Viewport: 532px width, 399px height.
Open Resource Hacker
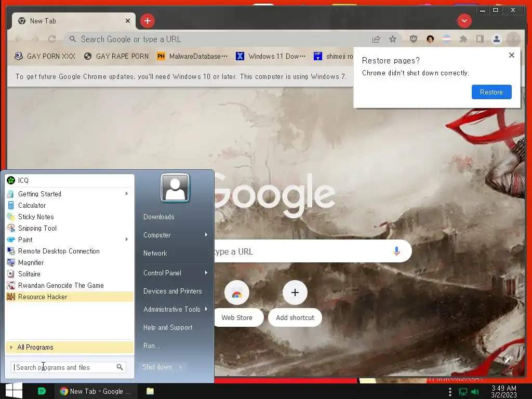[x=70, y=297]
